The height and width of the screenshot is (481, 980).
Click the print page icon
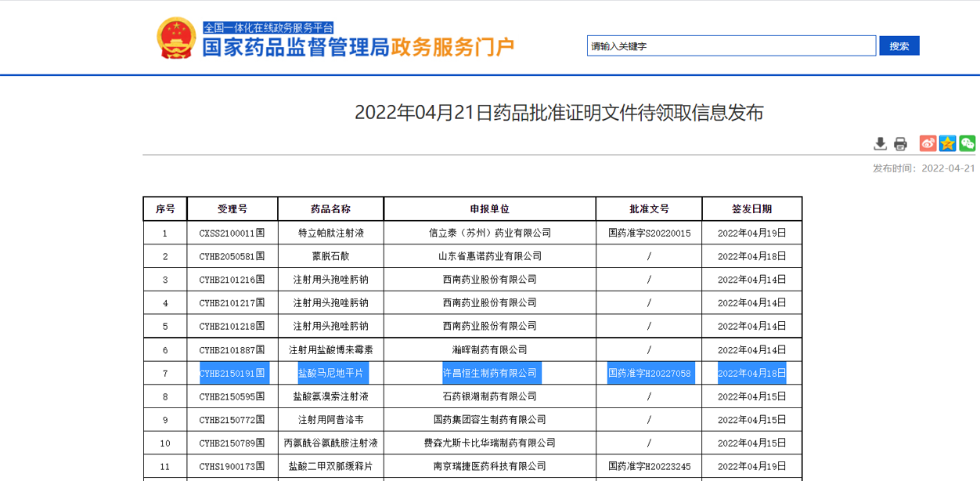click(x=900, y=143)
